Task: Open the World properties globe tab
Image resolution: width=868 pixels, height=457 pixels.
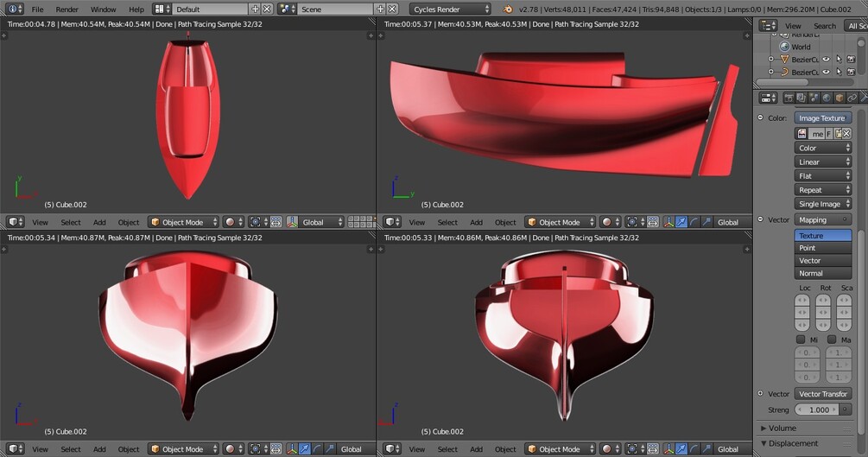Action: pyautogui.click(x=827, y=98)
